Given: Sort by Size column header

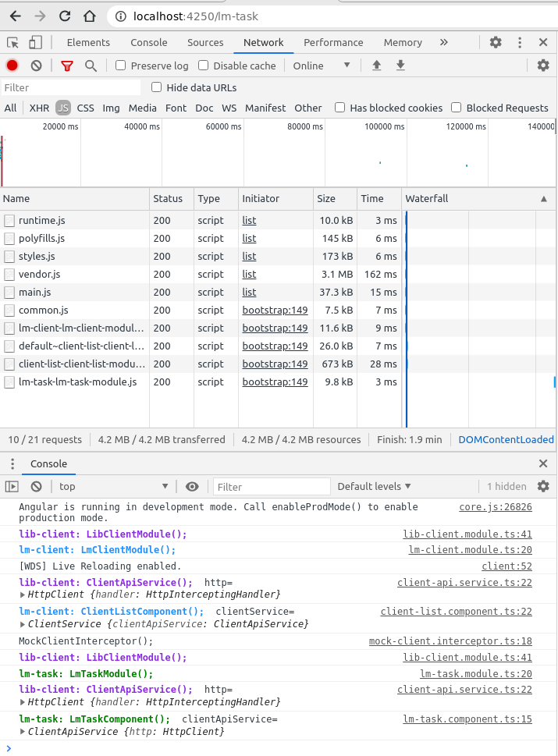Looking at the screenshot, I should [335, 199].
